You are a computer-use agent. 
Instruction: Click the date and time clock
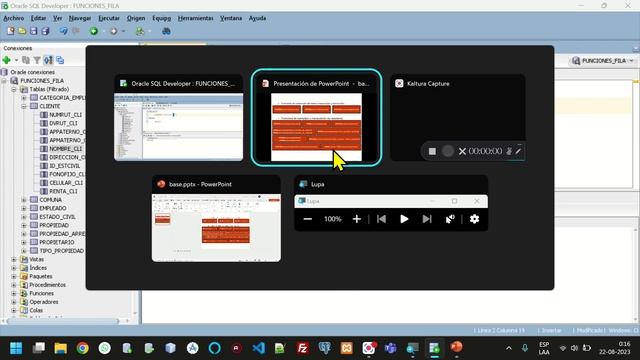coord(615,348)
